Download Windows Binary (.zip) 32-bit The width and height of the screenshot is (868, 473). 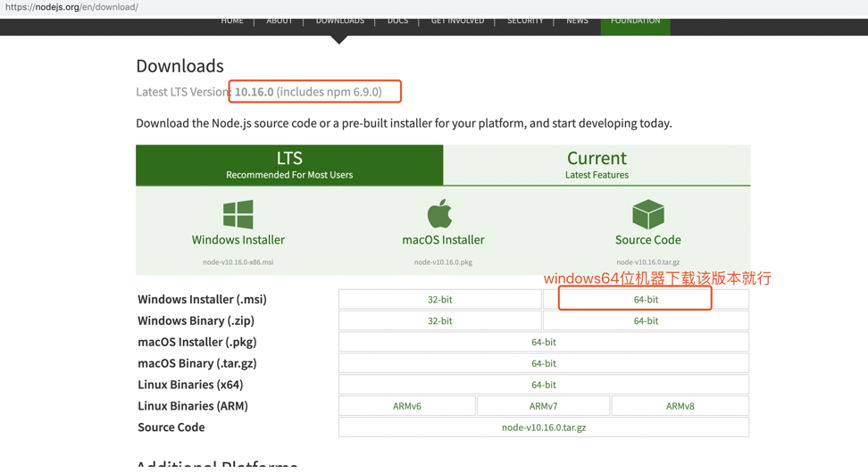click(440, 321)
